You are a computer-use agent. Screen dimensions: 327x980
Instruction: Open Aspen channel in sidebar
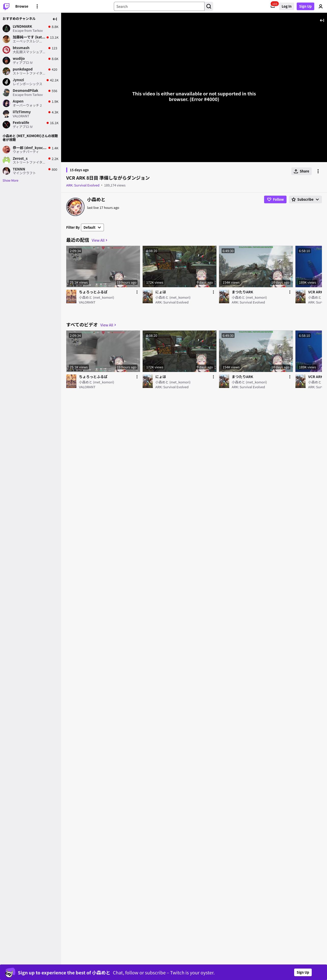[31, 103]
